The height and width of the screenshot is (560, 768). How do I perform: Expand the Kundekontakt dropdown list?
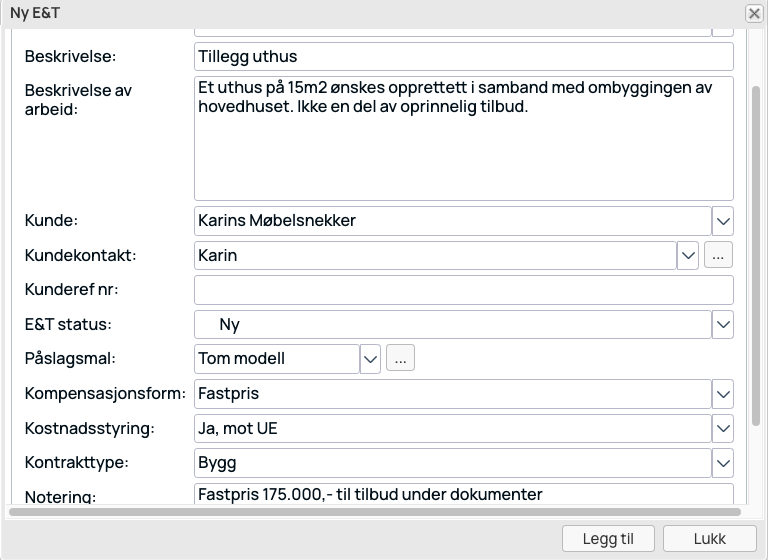688,255
